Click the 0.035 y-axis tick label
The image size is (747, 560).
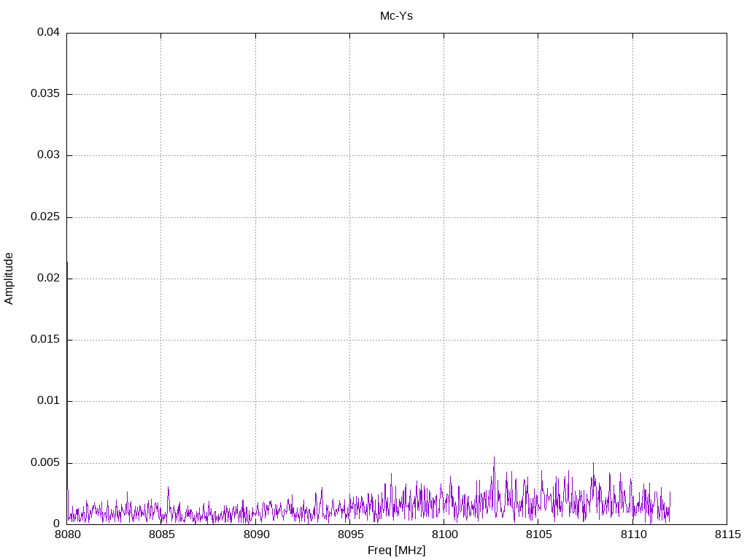(45, 94)
